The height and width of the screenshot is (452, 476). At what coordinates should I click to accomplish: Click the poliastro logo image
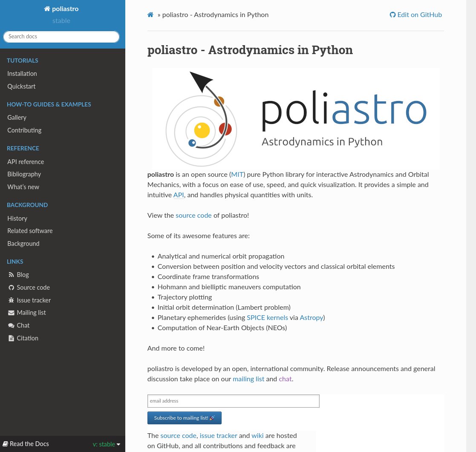(x=296, y=118)
